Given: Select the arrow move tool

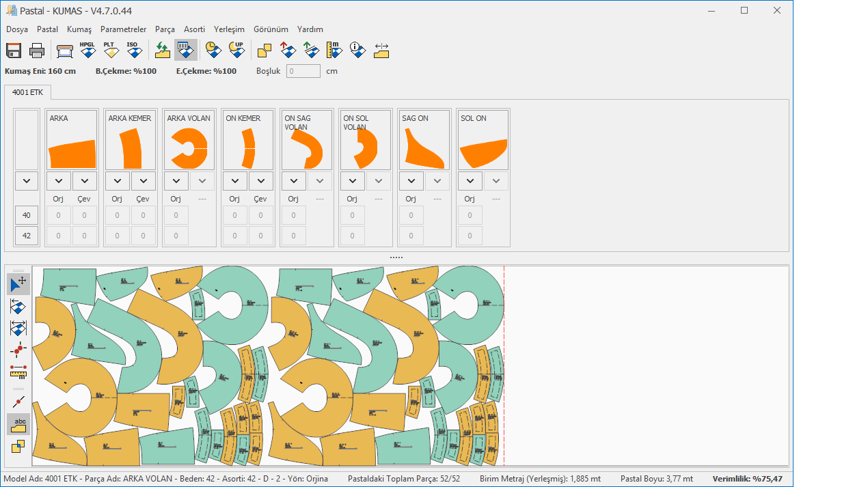Looking at the screenshot, I should pos(18,283).
